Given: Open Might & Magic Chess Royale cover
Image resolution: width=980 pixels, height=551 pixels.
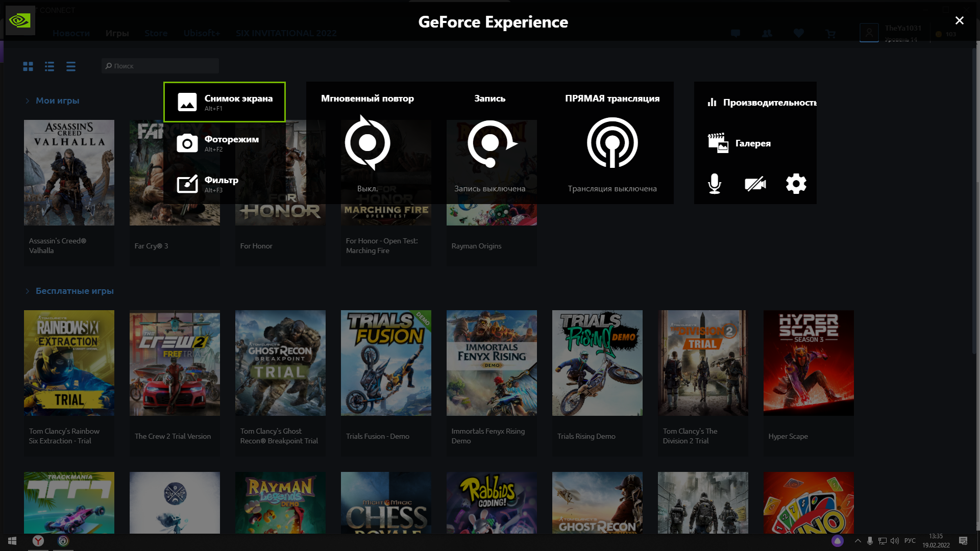Looking at the screenshot, I should tap(386, 503).
